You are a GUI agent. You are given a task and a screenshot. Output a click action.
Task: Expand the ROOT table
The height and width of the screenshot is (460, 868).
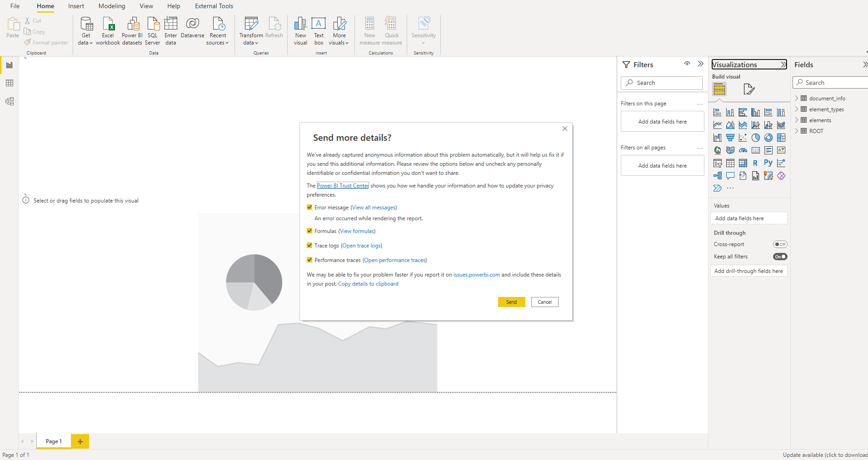797,131
